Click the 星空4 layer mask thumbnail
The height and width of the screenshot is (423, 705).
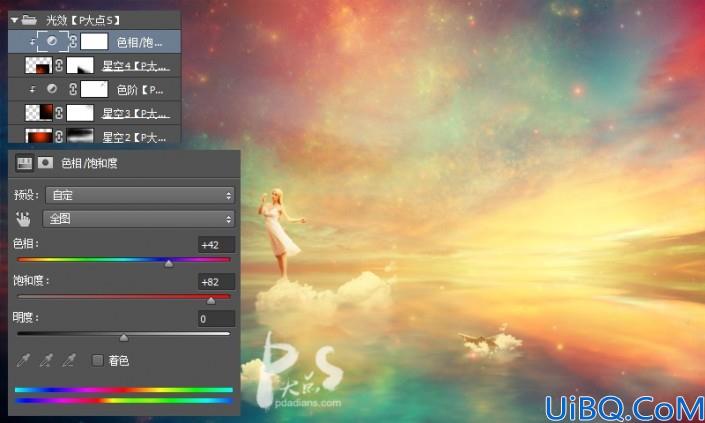tap(80, 65)
